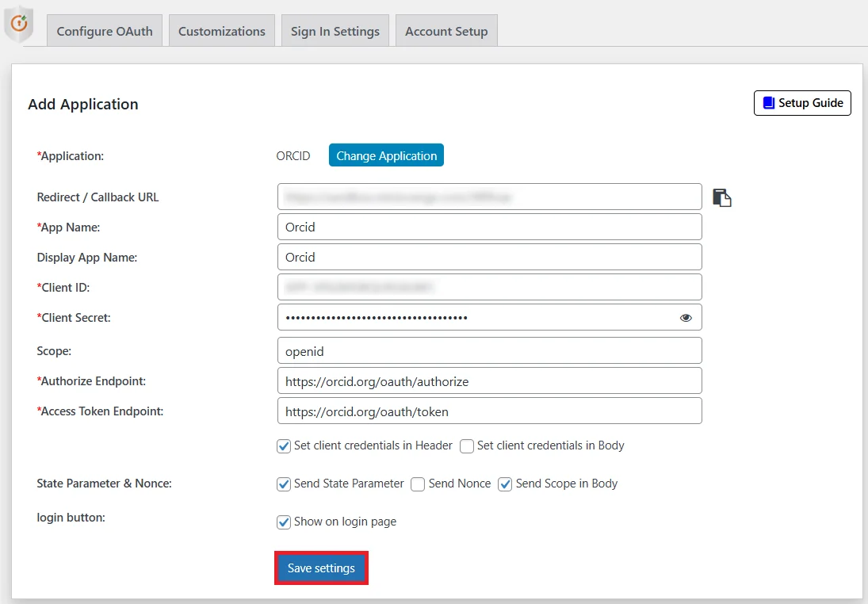This screenshot has width=868, height=604.
Task: Enable the Send Nonce option
Action: [417, 484]
